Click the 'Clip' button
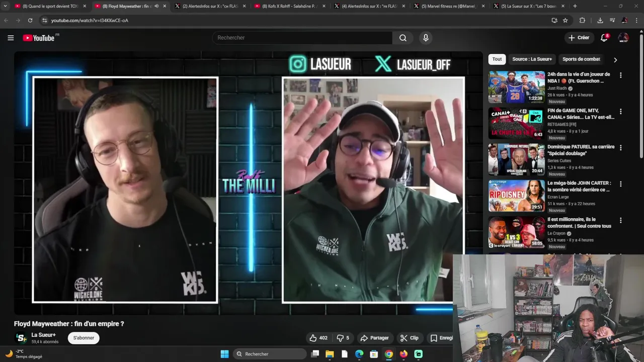Viewport: 644px width, 362px height. coord(409,338)
